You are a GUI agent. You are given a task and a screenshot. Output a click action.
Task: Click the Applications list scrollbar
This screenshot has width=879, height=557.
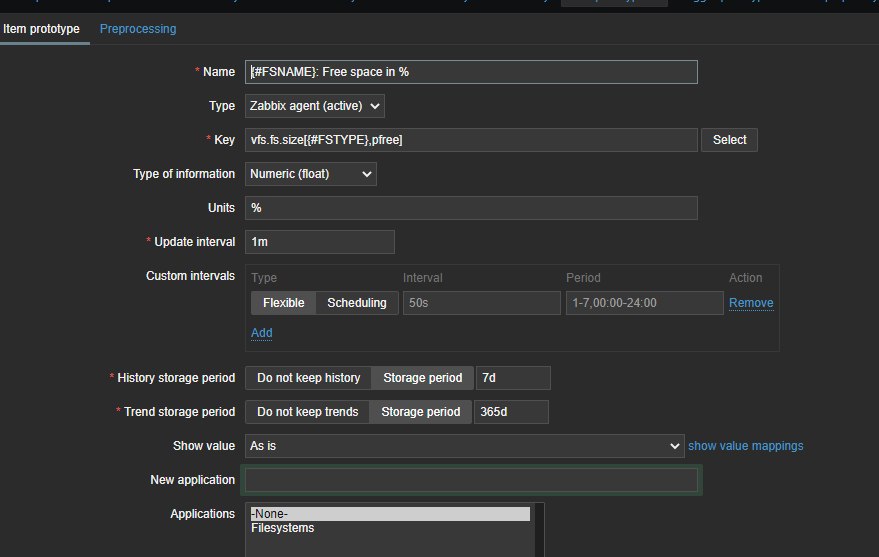(539, 530)
